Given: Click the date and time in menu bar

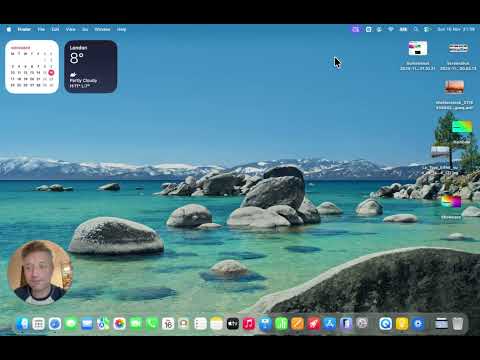Looking at the screenshot, I should pos(456,29).
